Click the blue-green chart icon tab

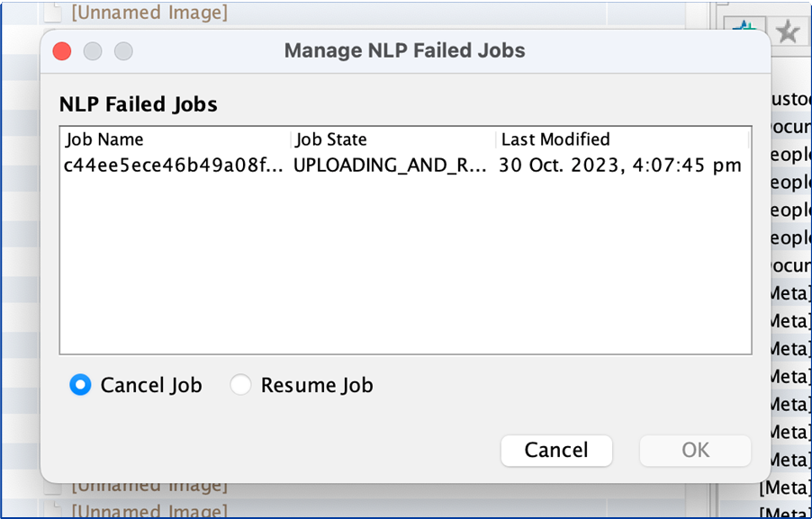[x=744, y=26]
